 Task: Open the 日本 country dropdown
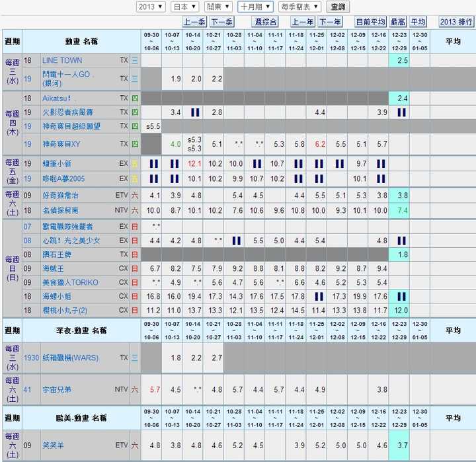click(184, 7)
